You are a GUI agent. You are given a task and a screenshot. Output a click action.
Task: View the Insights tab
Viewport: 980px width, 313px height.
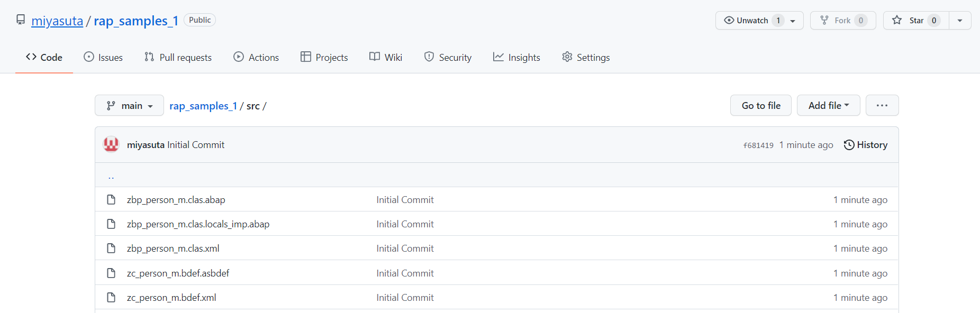[x=516, y=57]
